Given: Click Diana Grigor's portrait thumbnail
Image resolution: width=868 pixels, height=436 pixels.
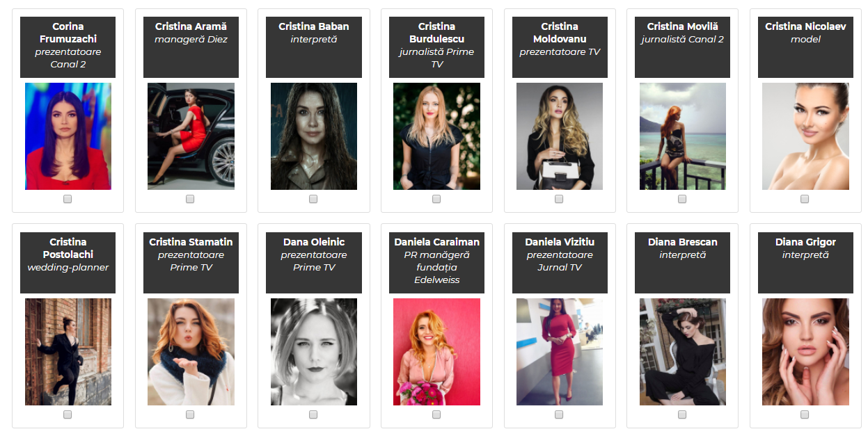Looking at the screenshot, I should tap(805, 352).
